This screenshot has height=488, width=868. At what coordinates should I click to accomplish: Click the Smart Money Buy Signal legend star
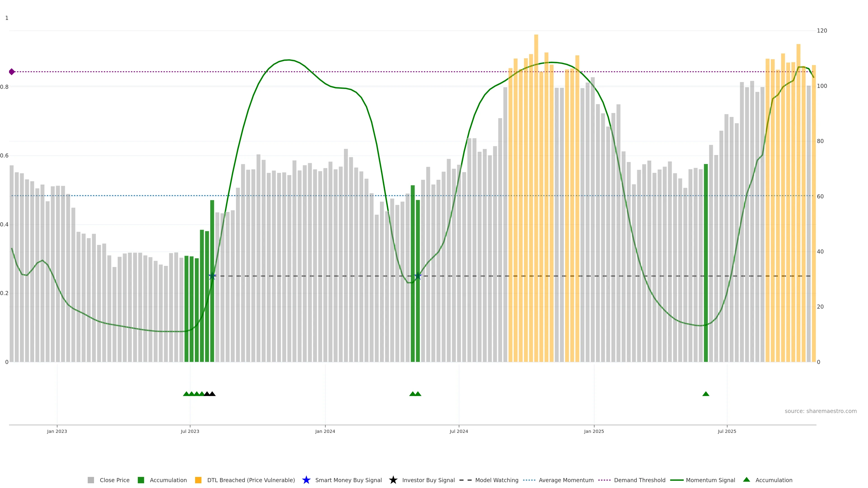click(x=306, y=480)
